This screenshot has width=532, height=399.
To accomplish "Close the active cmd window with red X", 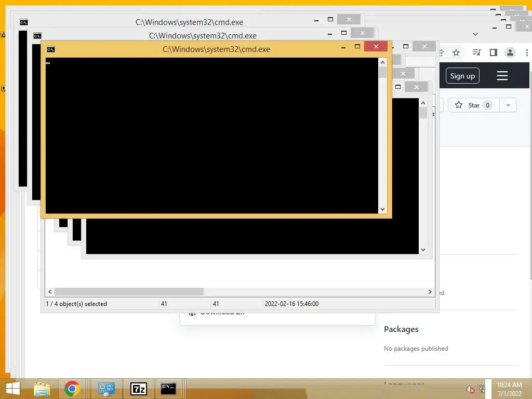I will [x=376, y=46].
